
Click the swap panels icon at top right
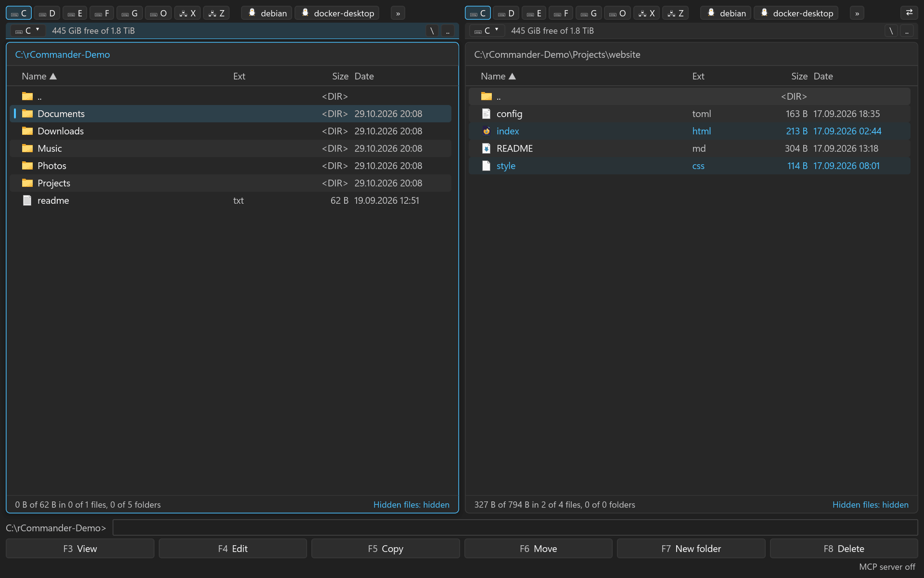(x=909, y=13)
